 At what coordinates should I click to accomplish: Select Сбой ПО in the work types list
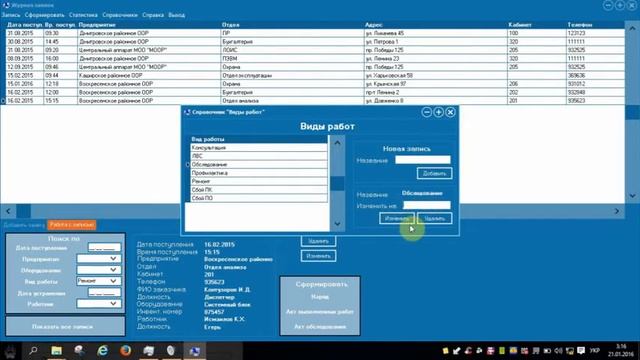(x=259, y=198)
